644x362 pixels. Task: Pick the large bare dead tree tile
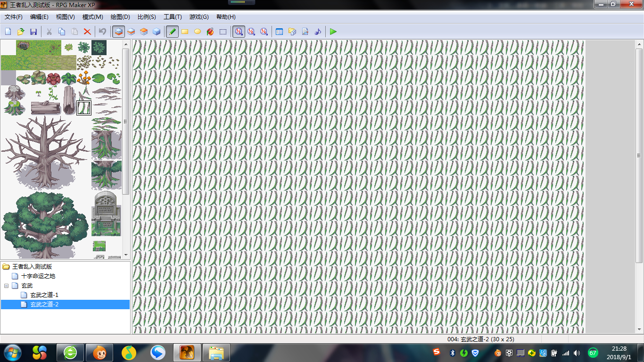(x=46, y=153)
